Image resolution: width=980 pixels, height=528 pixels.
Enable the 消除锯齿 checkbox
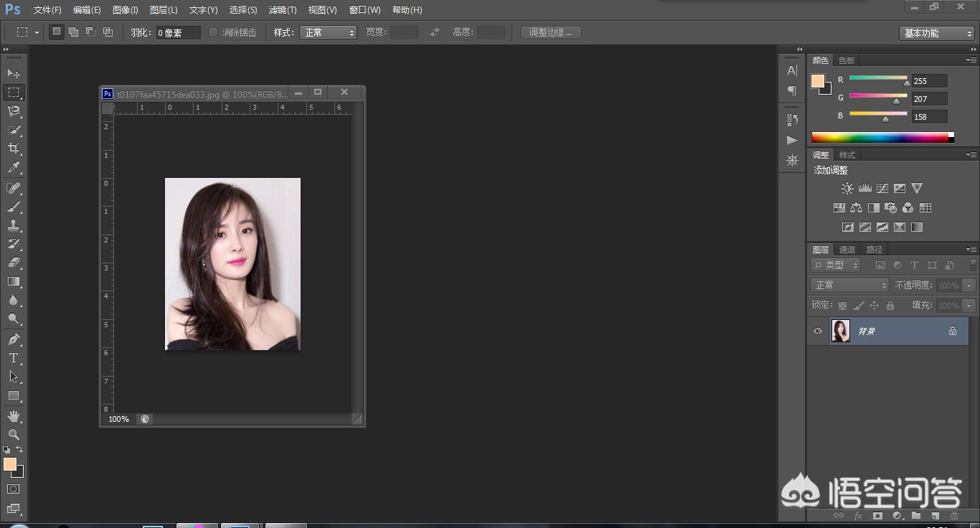tap(213, 32)
